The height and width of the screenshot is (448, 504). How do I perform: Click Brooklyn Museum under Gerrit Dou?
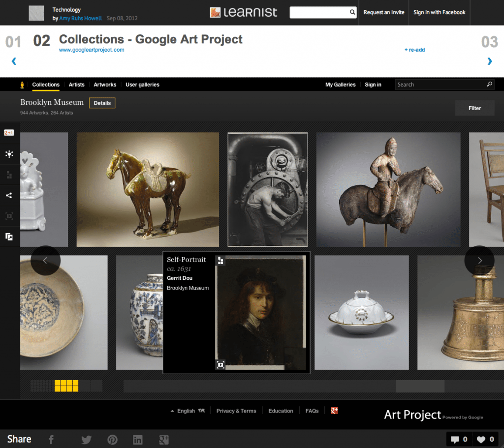click(188, 288)
